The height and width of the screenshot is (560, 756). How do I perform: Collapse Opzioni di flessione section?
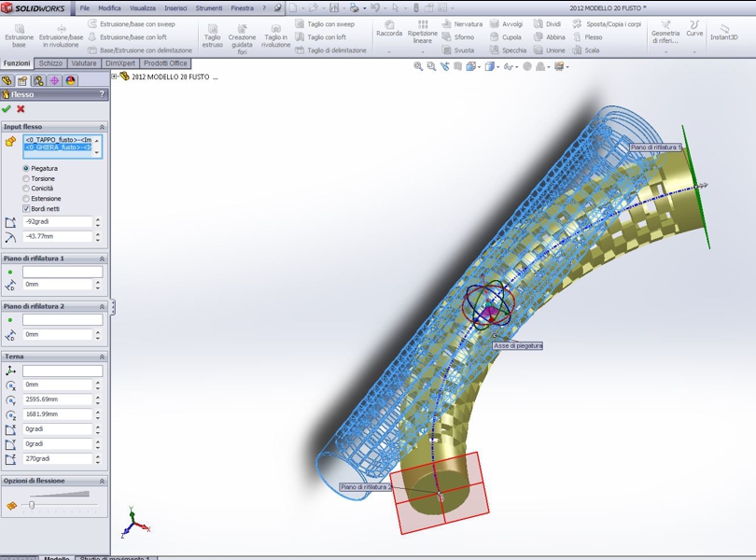tap(103, 481)
